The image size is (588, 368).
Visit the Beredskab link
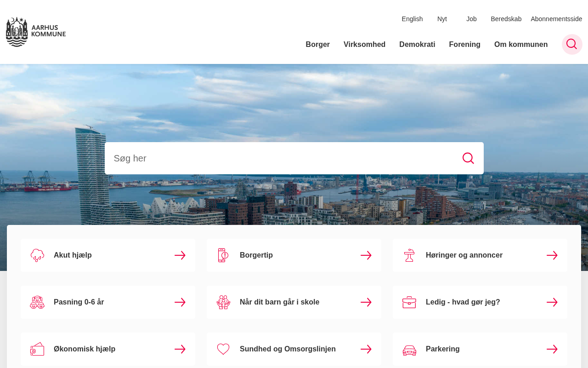(506, 19)
